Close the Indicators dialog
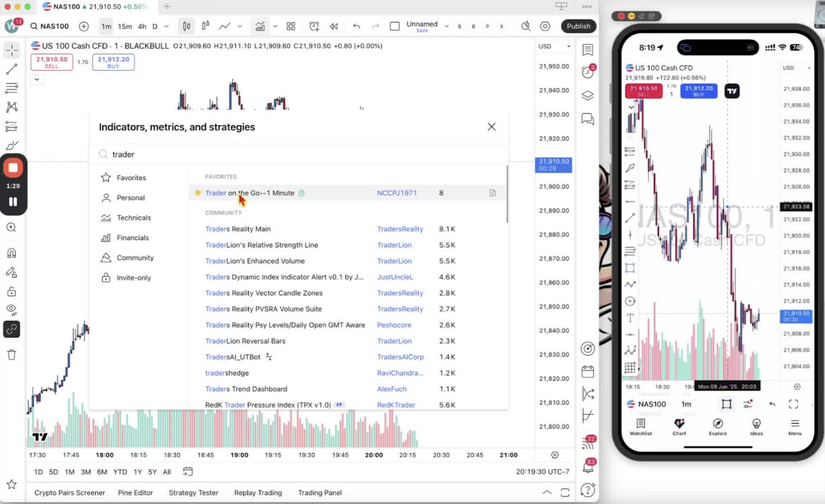 point(491,127)
